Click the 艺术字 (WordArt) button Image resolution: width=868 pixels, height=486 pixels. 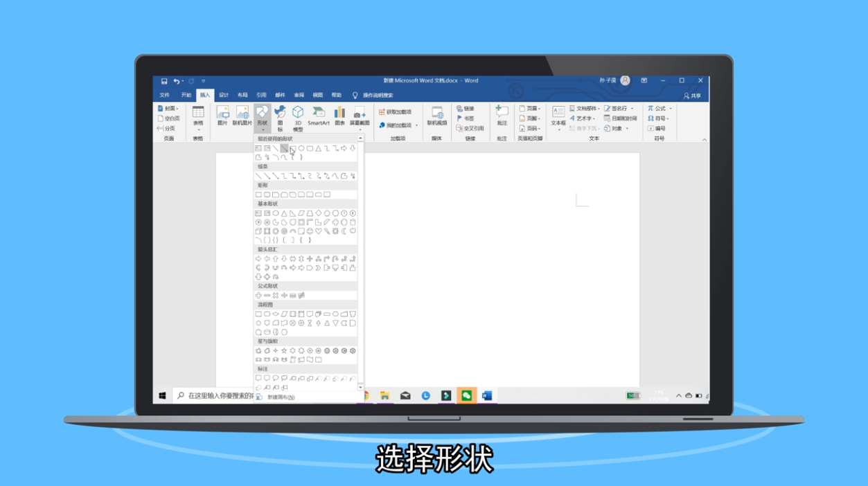(583, 118)
